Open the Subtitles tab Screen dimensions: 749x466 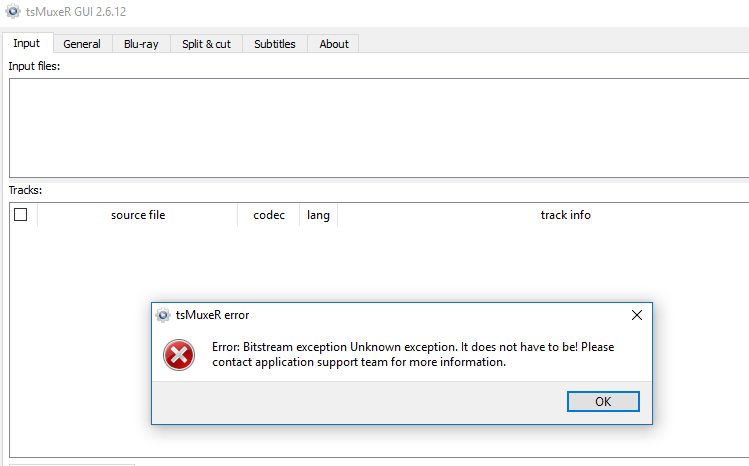(x=274, y=44)
